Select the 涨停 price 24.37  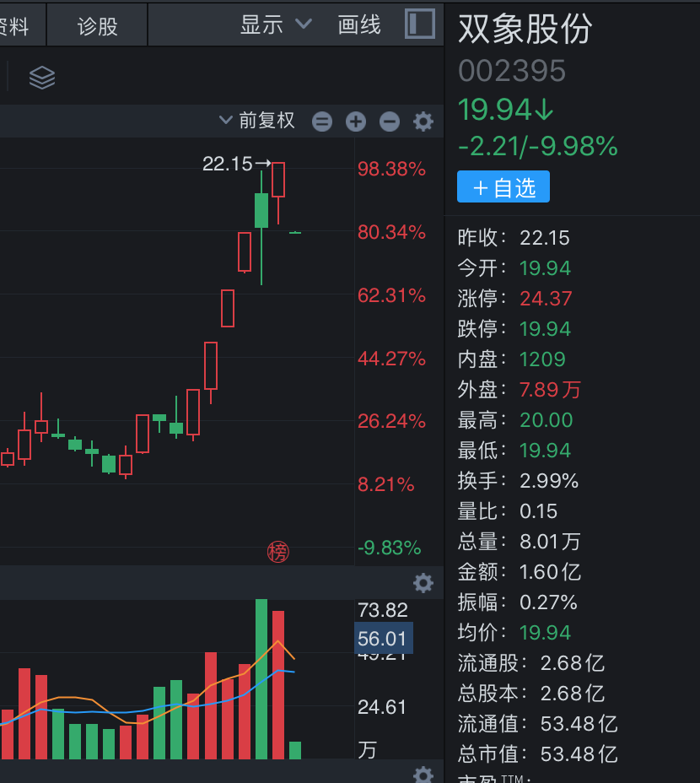(546, 299)
